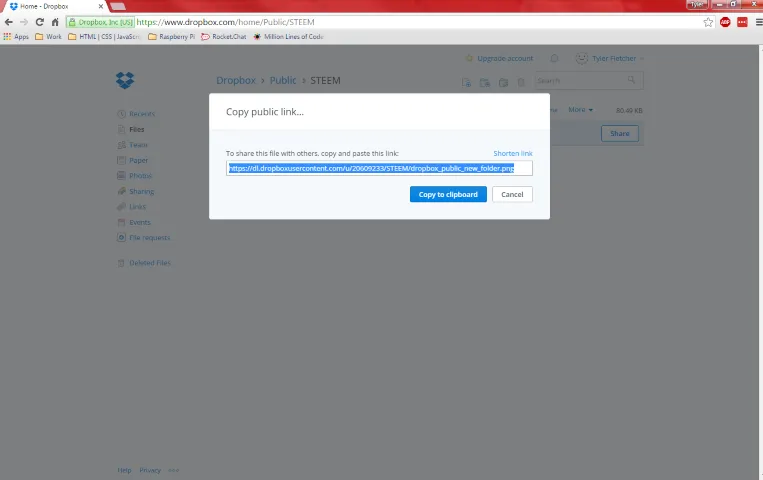This screenshot has width=763, height=480.
Task: Open the browser home page icon
Action: point(55,22)
